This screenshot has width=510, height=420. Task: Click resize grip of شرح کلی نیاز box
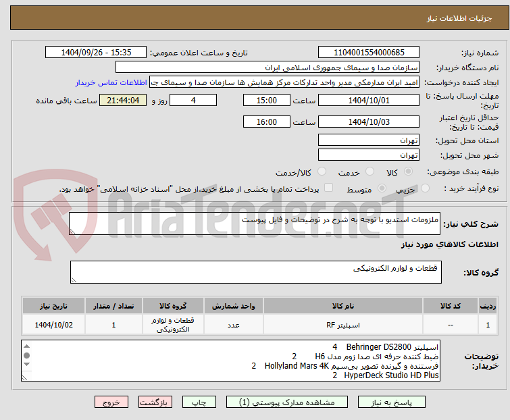pyautogui.click(x=72, y=232)
